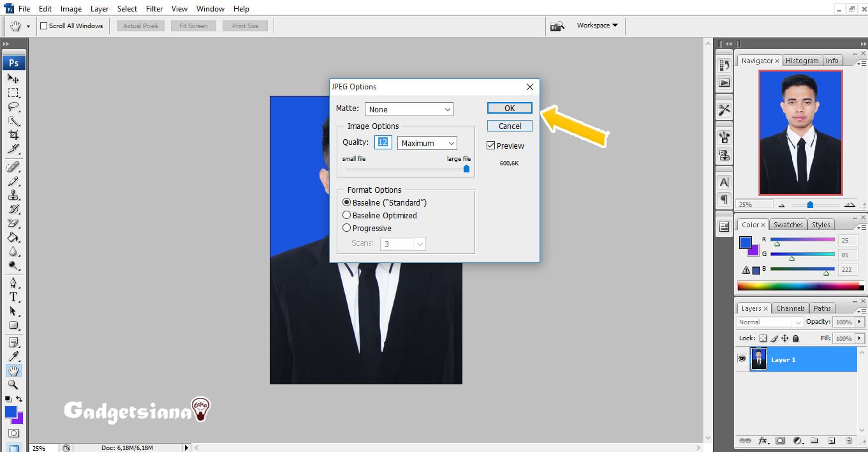This screenshot has width=868, height=452.
Task: Click the Add layer mask icon
Action: pos(780,441)
